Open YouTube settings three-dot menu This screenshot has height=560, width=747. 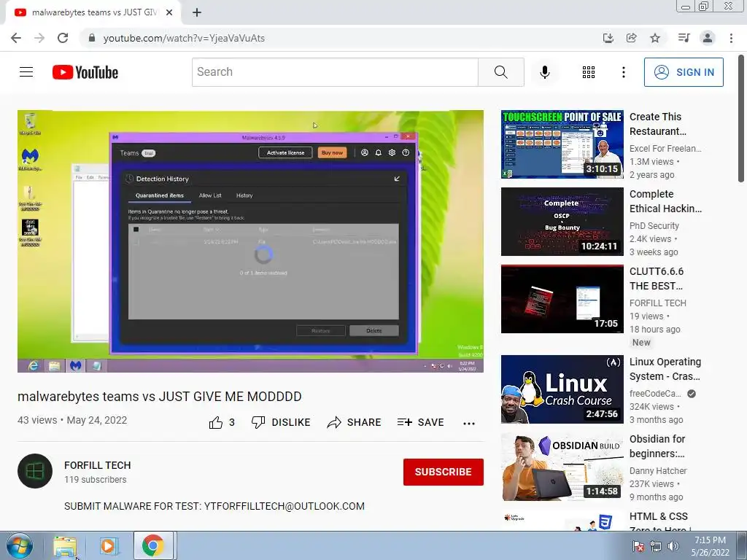623,72
